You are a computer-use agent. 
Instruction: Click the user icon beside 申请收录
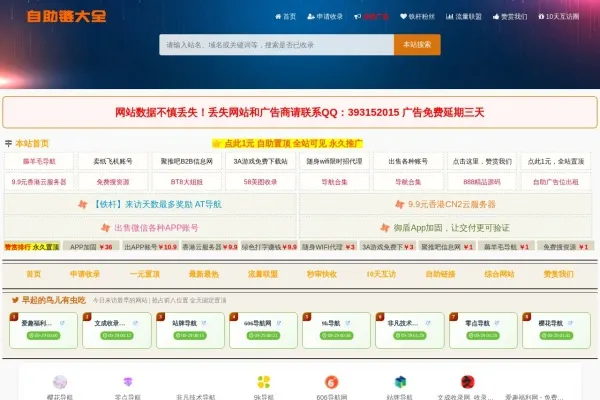pos(311,16)
